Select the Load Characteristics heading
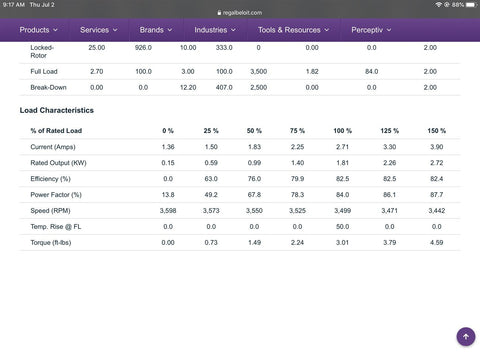 click(x=57, y=110)
